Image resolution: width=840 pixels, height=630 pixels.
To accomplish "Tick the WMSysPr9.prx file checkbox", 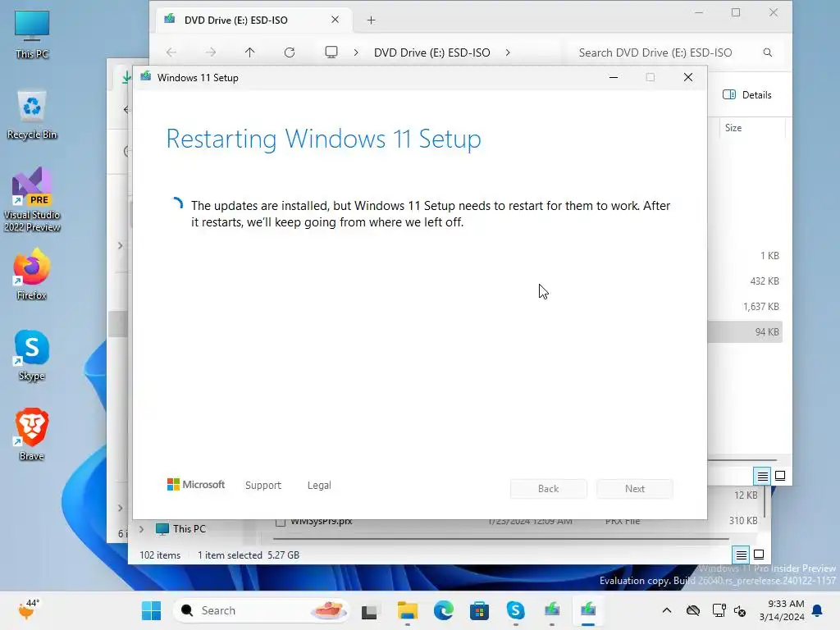I will point(281,521).
